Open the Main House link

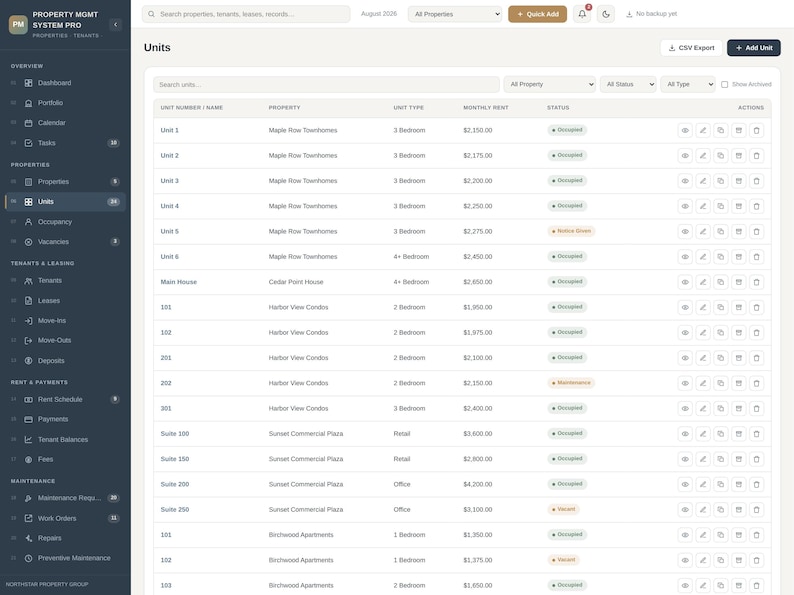(179, 282)
